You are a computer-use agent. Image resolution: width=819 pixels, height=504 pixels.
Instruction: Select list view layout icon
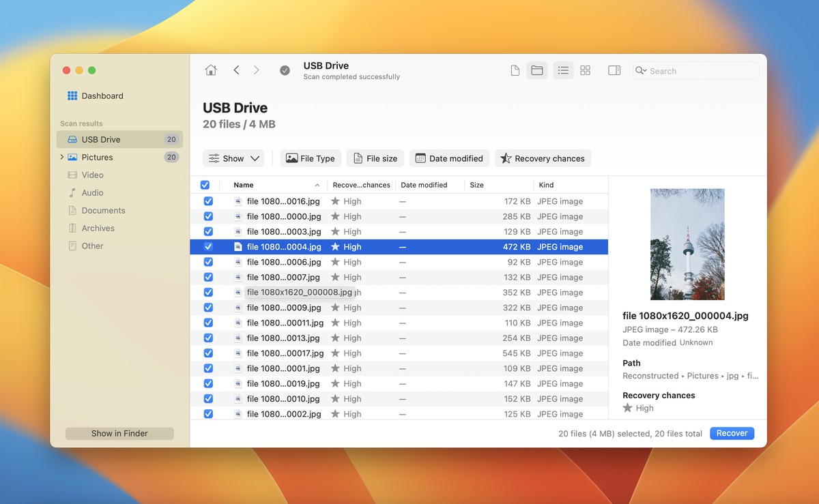pos(563,70)
